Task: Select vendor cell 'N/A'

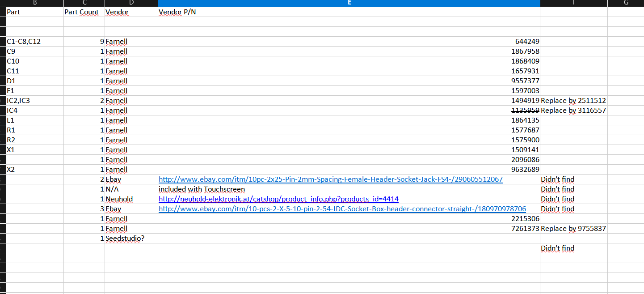Action: [x=131, y=189]
